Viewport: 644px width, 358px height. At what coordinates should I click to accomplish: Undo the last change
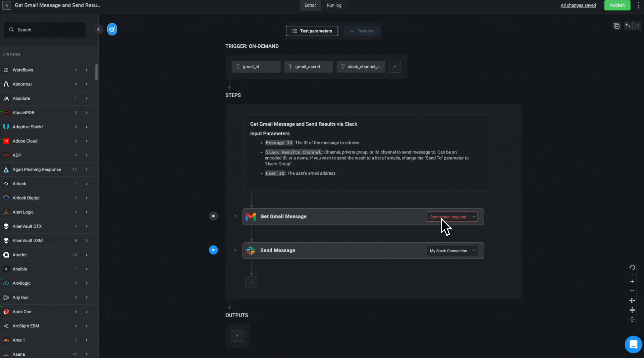tap(627, 26)
